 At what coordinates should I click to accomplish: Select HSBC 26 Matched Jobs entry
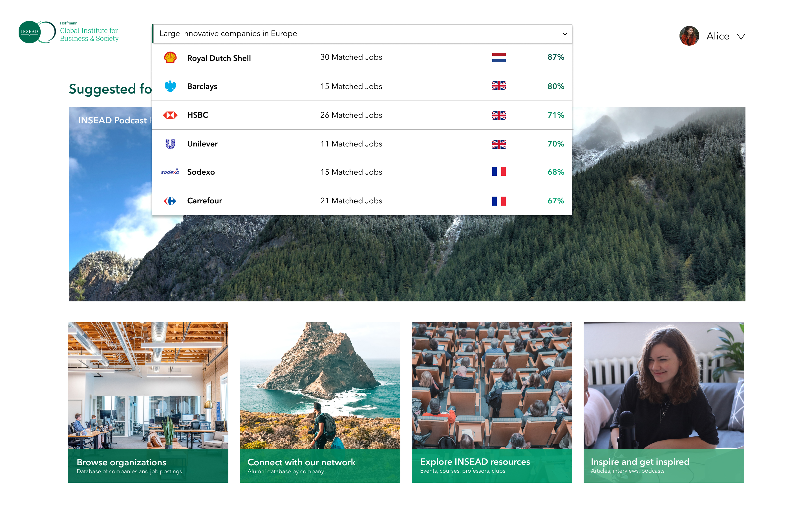351,115
